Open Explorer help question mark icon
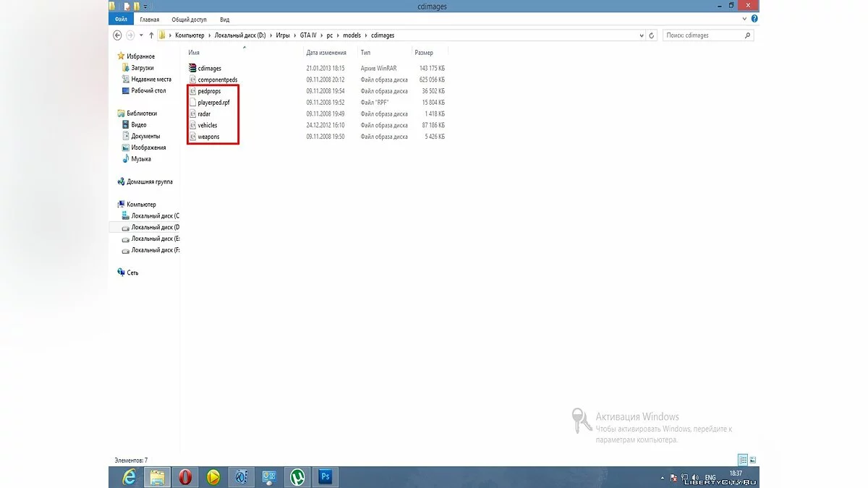The image size is (868, 488). pyautogui.click(x=754, y=20)
